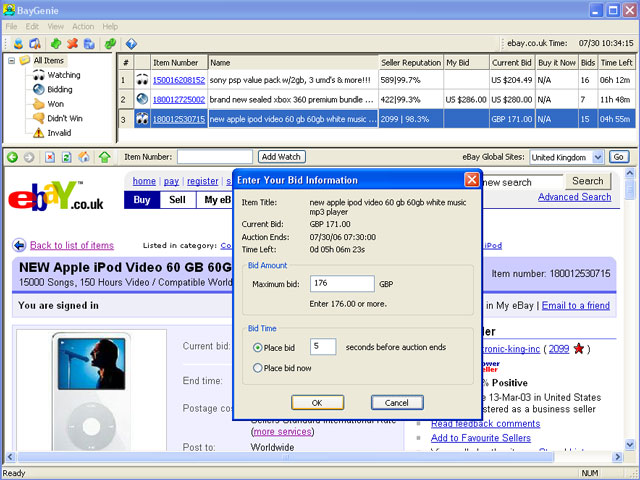
Task: Select the Invalid folder
Action: [59, 133]
